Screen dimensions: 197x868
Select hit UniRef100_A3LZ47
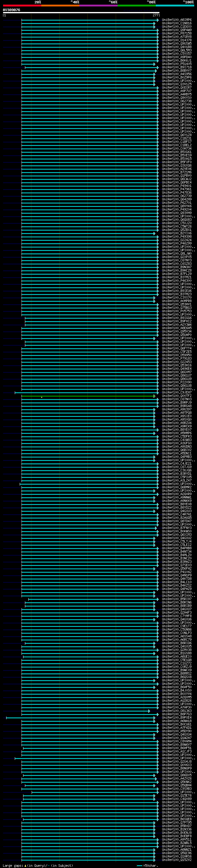click(x=176, y=481)
